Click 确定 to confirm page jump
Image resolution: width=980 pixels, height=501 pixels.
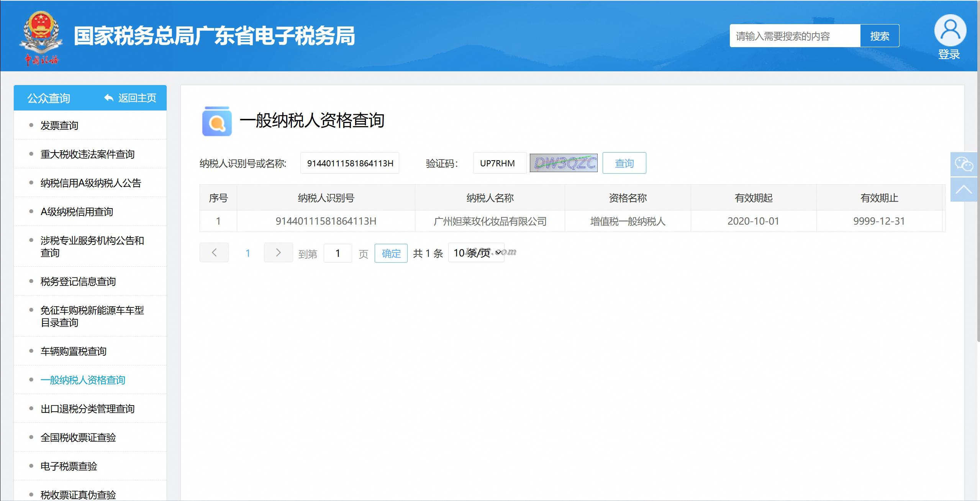coord(391,253)
